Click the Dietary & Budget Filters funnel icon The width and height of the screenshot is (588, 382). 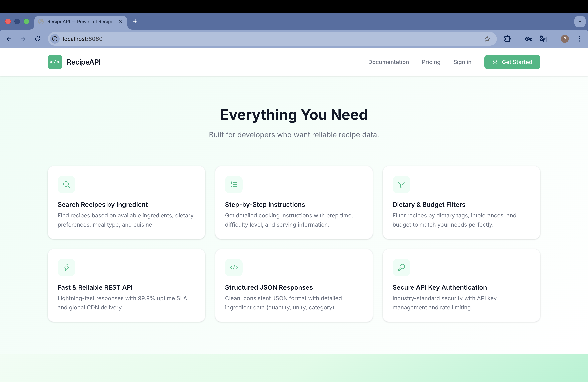point(401,184)
